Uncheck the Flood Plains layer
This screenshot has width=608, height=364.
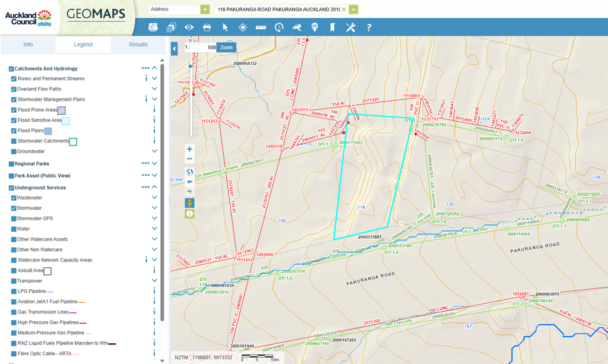coord(14,131)
